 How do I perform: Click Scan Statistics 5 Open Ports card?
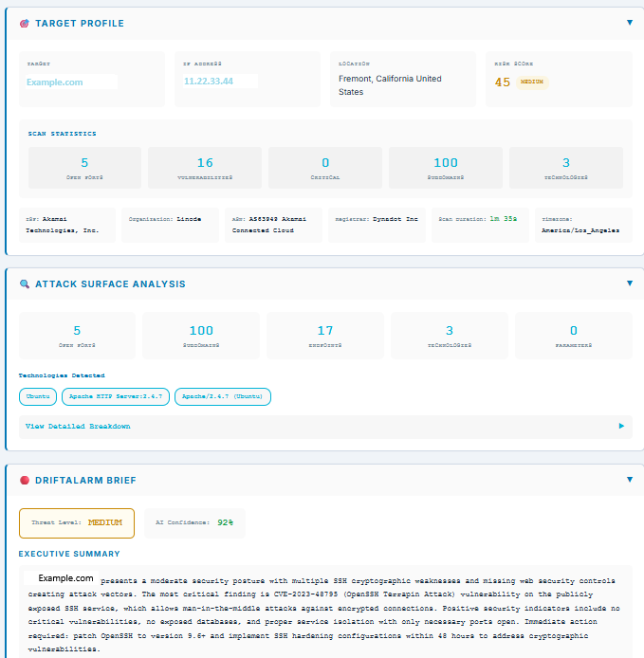(84, 168)
